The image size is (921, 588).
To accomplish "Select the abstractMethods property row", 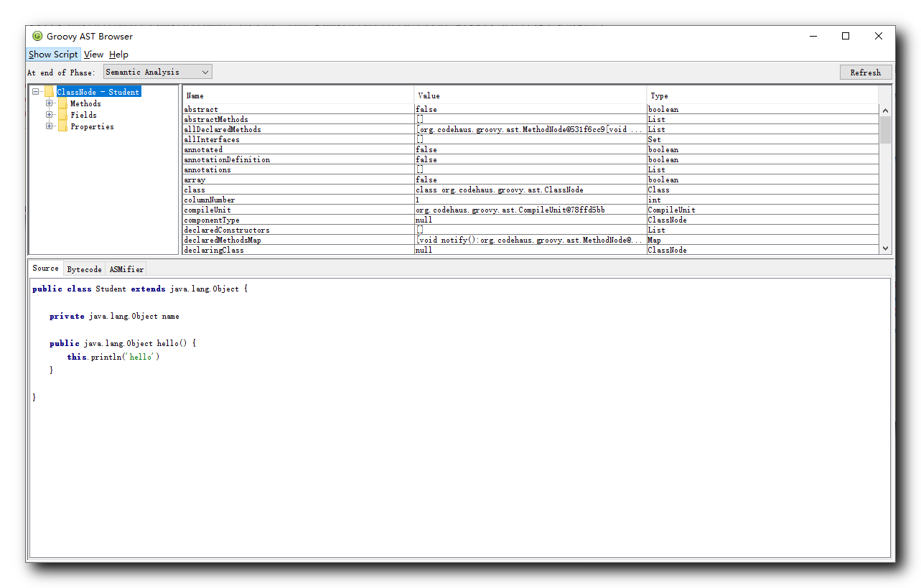I will [530, 119].
